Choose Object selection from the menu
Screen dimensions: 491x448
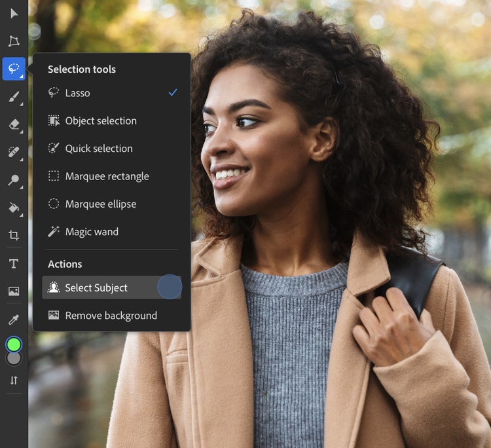(101, 121)
